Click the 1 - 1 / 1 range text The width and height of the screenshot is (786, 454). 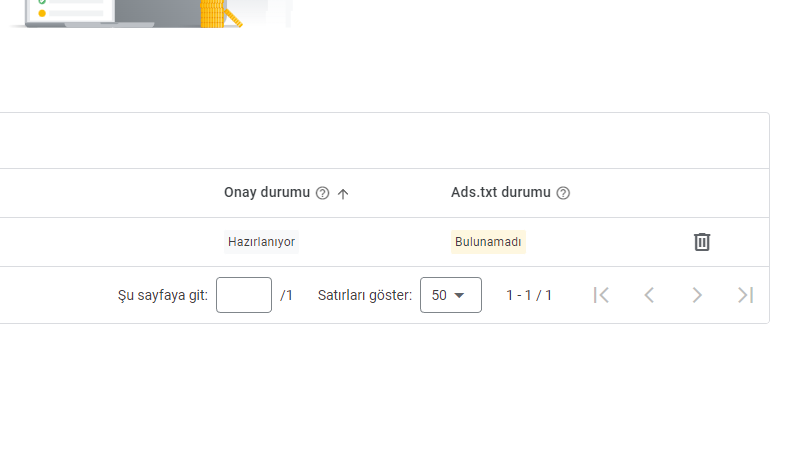529,295
